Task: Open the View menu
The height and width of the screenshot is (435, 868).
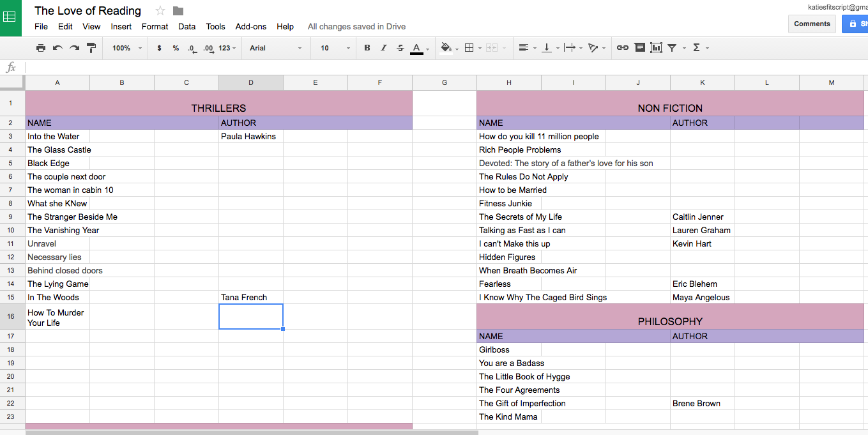Action: click(x=91, y=26)
